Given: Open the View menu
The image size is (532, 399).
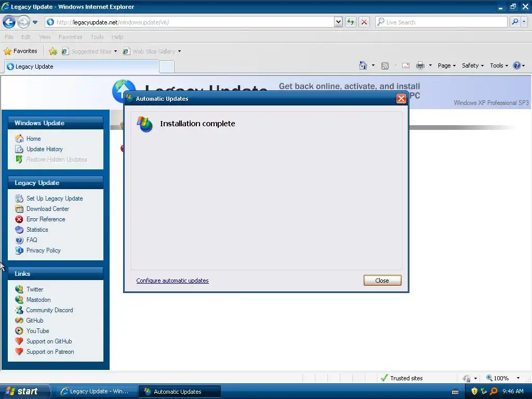Looking at the screenshot, I should click(45, 37).
